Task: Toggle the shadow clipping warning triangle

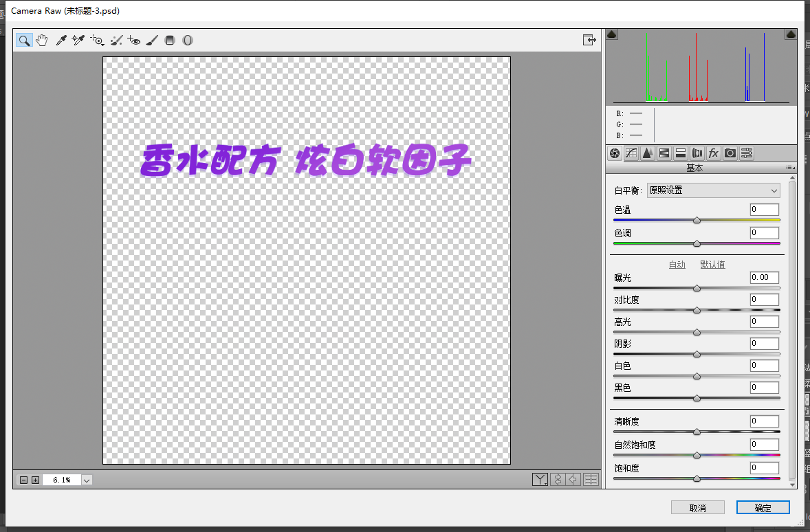Action: tap(611, 33)
